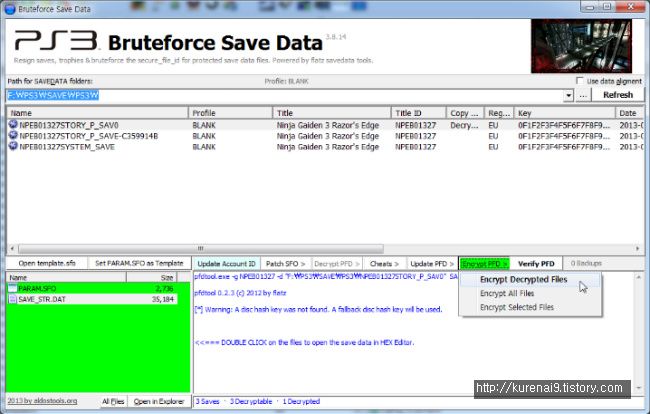The height and width of the screenshot is (414, 650).
Task: Choose Encrypt Selected Files menu entry
Action: [530, 307]
